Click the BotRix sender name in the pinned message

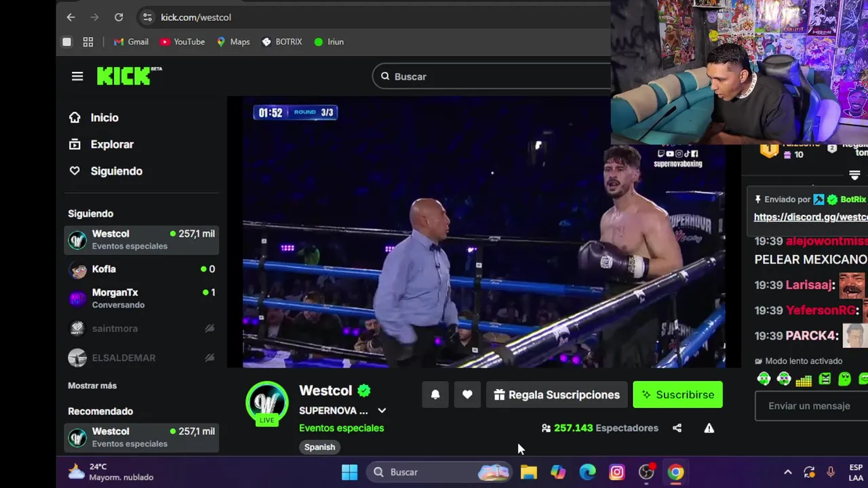(853, 199)
